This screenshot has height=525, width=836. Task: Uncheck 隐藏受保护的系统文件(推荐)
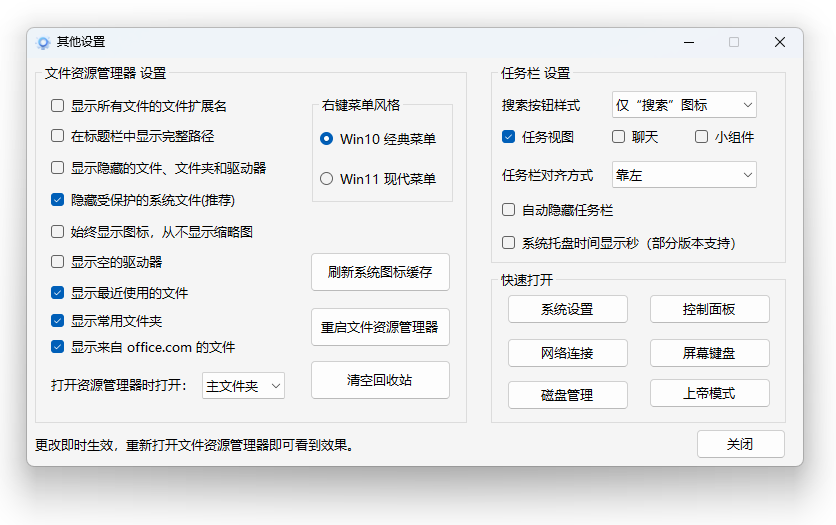click(58, 200)
